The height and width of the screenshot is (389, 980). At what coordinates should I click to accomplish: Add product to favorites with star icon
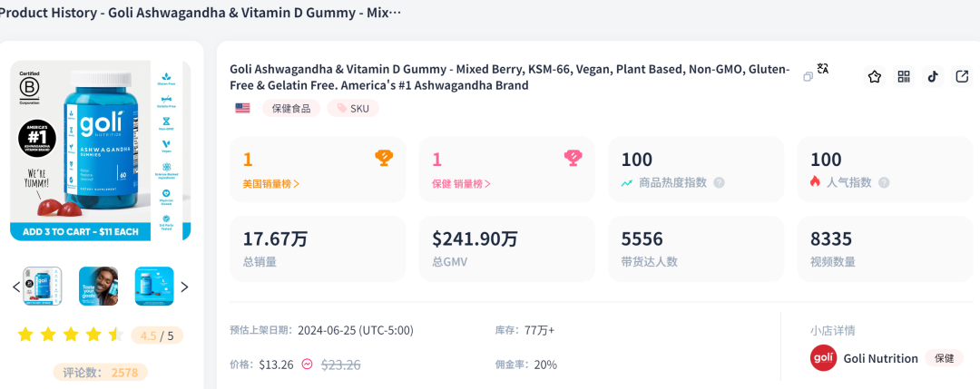tap(875, 77)
